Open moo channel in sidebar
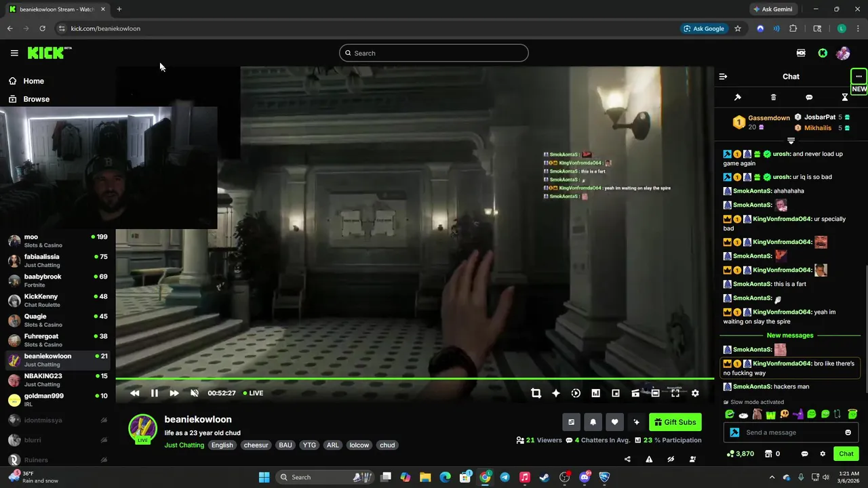The image size is (868, 488). [x=58, y=241]
